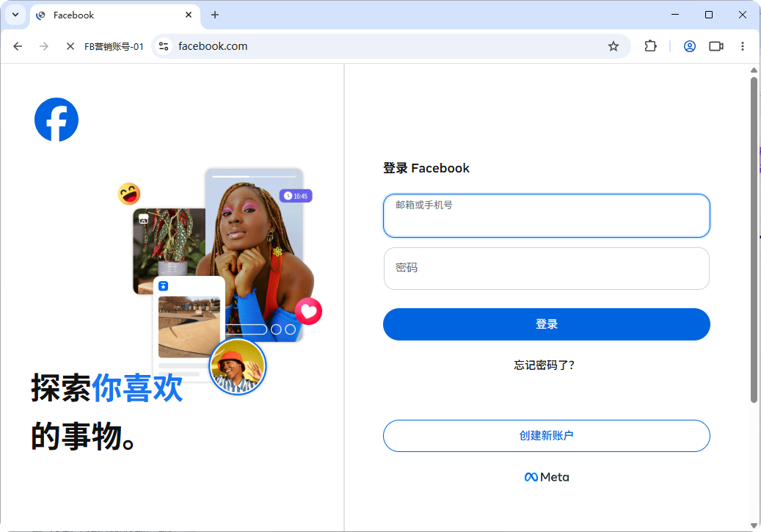Select the Facebook browser tab
This screenshot has height=532, width=761.
click(115, 15)
